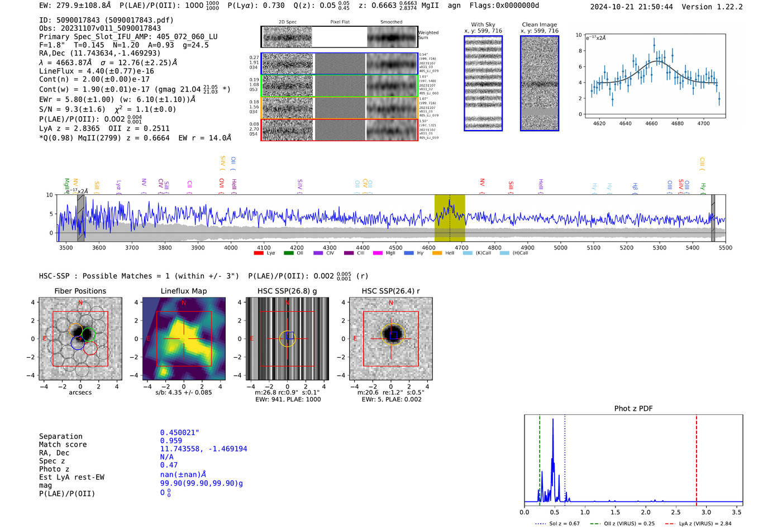Open the HSC SSP(26.4) r cutout
Image resolution: width=782 pixels, height=532 pixels.
coord(391,339)
